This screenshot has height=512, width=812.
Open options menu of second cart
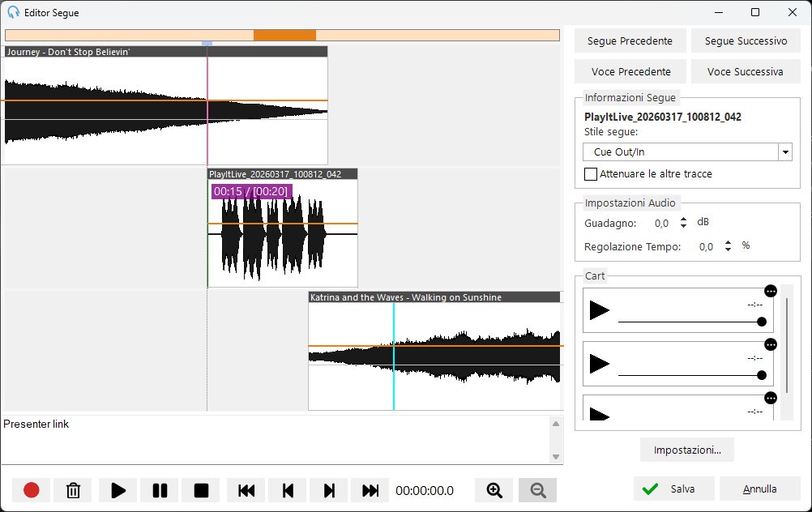pos(771,345)
